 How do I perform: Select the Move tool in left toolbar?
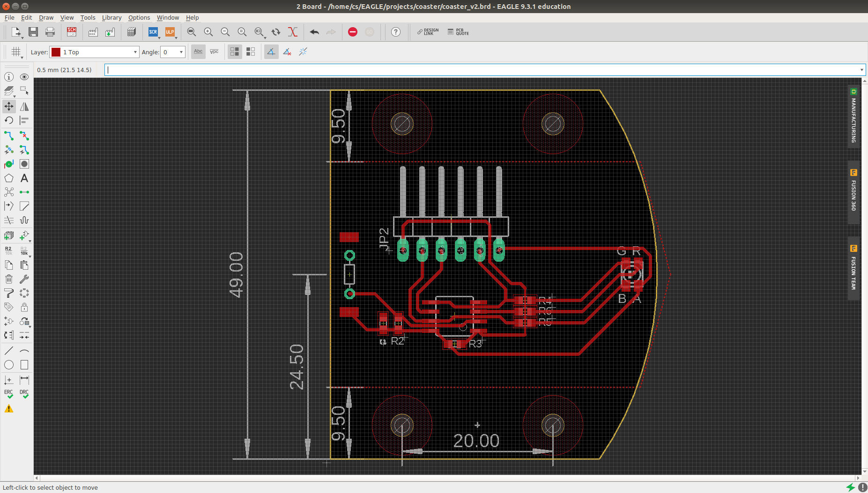pos(9,106)
